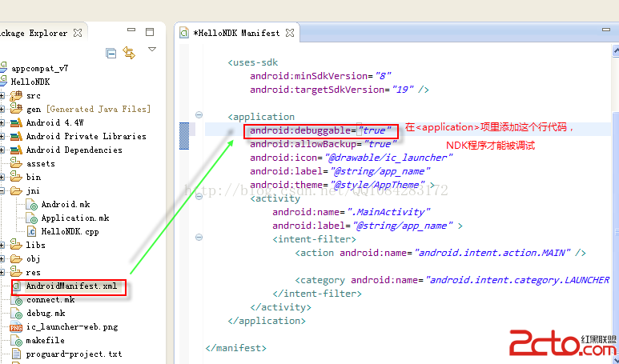The height and width of the screenshot is (364, 619).
Task: Select the src source folder icon
Action: point(16,95)
